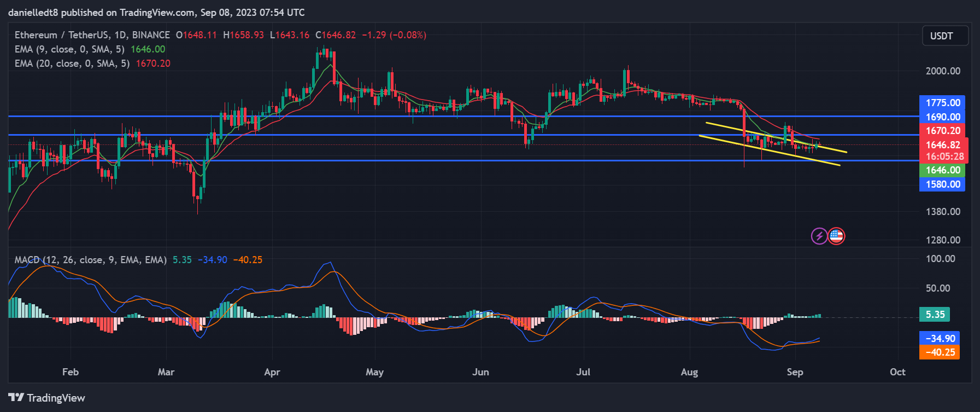Click the close value C1646.82 in header

pyautogui.click(x=336, y=35)
